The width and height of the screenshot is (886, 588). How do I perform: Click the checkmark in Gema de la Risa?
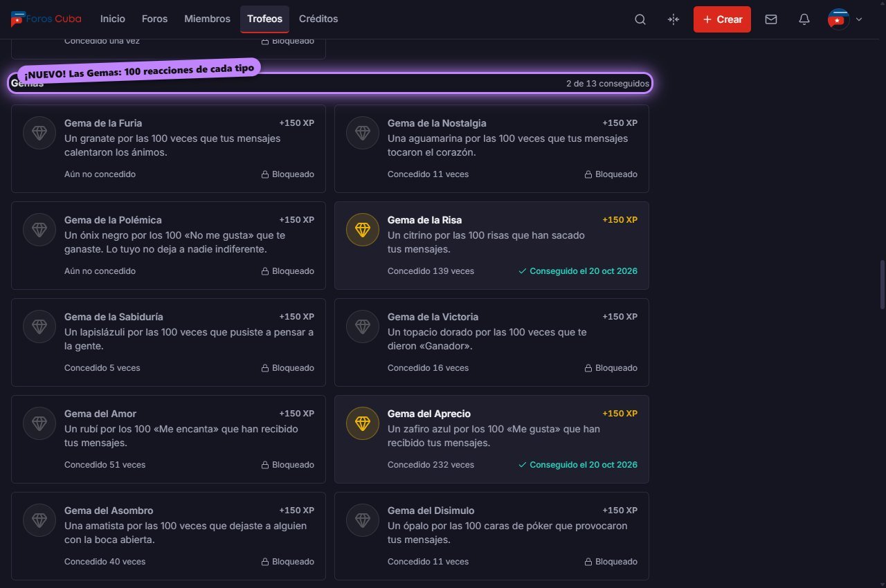click(523, 271)
